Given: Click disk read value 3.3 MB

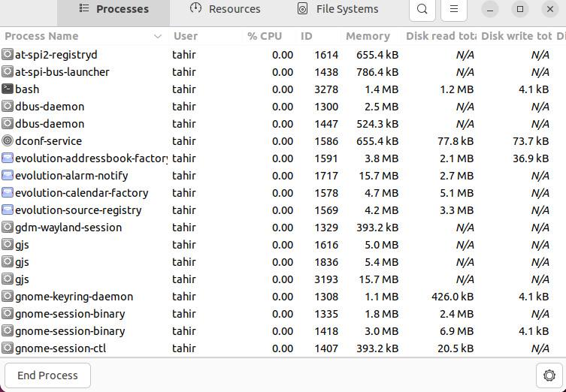Looking at the screenshot, I should 456,210.
